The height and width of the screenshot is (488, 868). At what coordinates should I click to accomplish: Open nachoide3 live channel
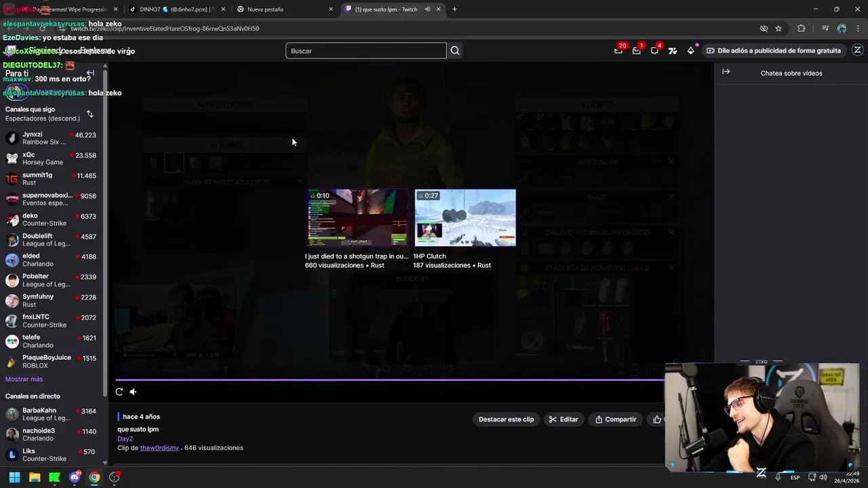52,434
